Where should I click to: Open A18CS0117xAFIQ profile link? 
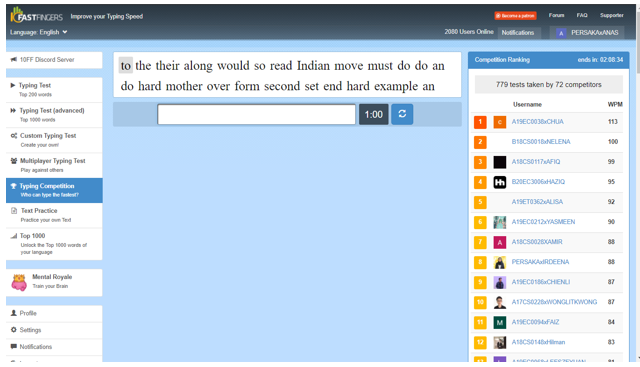point(536,162)
